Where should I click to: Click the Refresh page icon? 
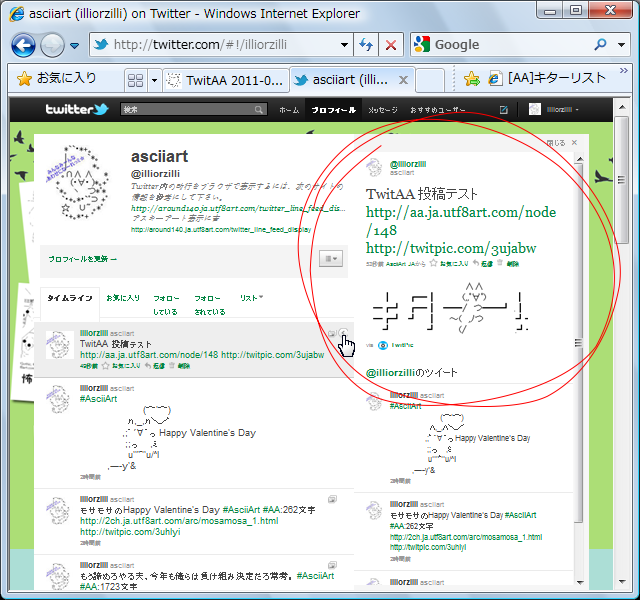366,44
